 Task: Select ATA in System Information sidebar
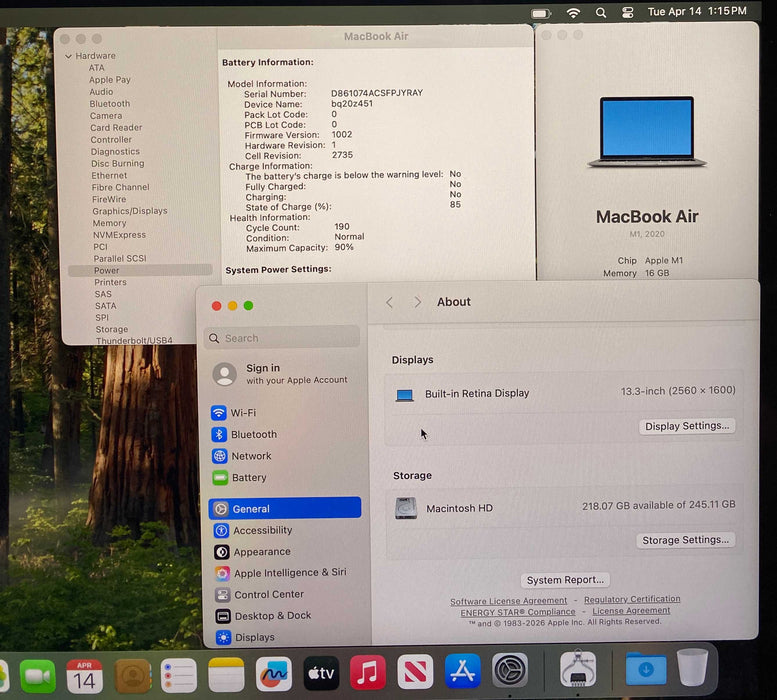97,68
